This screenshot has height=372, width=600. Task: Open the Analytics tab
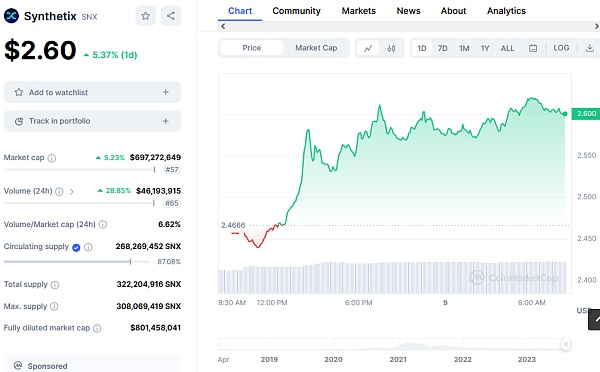pos(506,11)
